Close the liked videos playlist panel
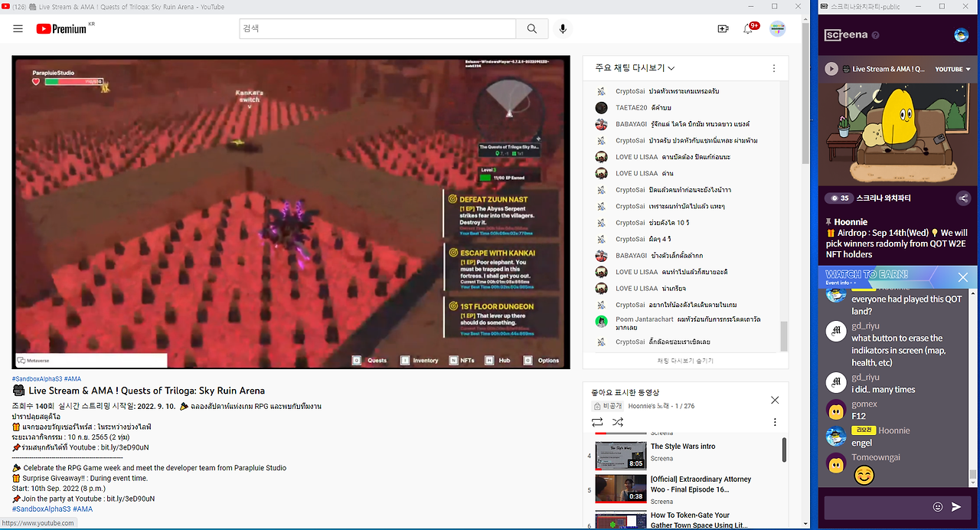 (x=775, y=400)
